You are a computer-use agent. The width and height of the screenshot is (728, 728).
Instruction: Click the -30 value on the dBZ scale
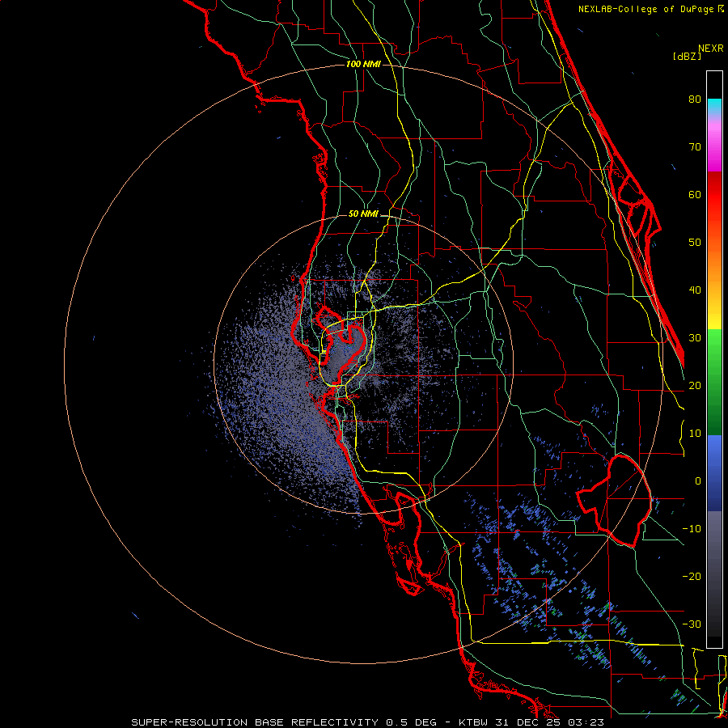692,624
